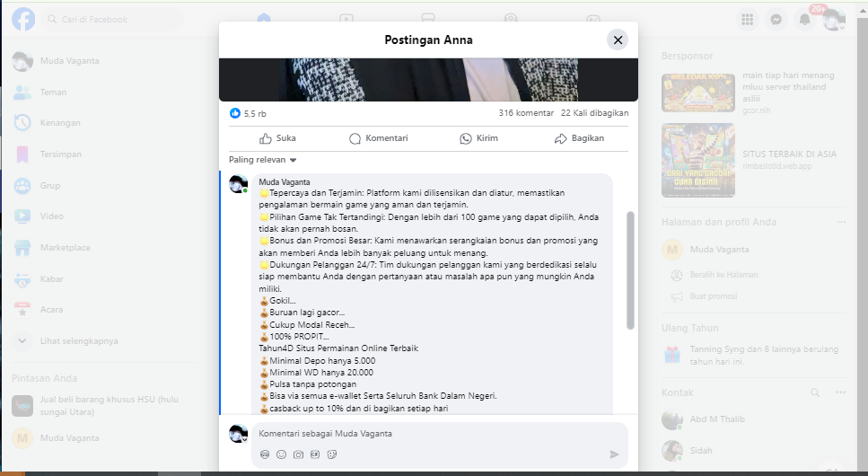Screen dimensions: 868x476
Task: Focus the Cari di Facebook search box
Action: [x=112, y=20]
